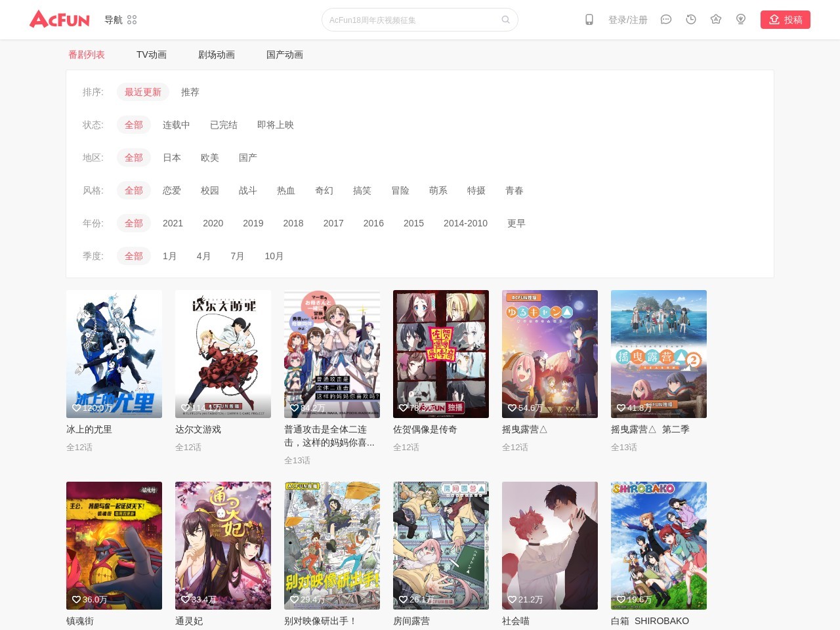Filter year by 2019

pos(253,223)
